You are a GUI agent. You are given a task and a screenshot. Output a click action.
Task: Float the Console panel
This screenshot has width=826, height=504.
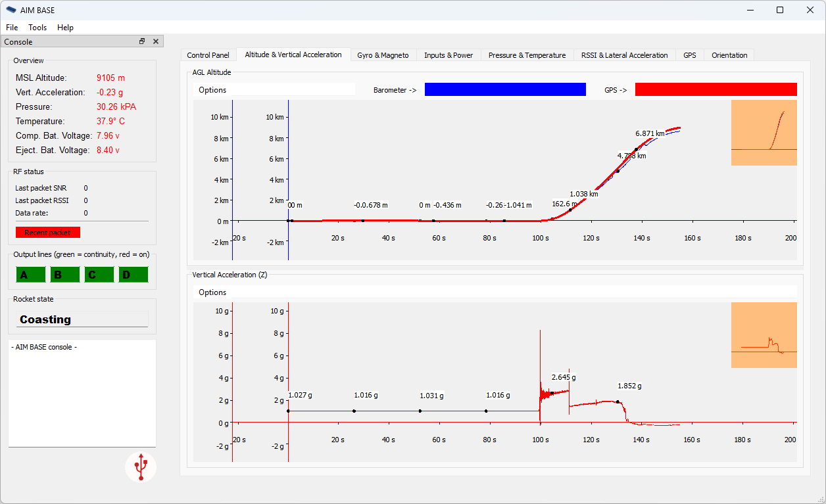[x=142, y=41]
